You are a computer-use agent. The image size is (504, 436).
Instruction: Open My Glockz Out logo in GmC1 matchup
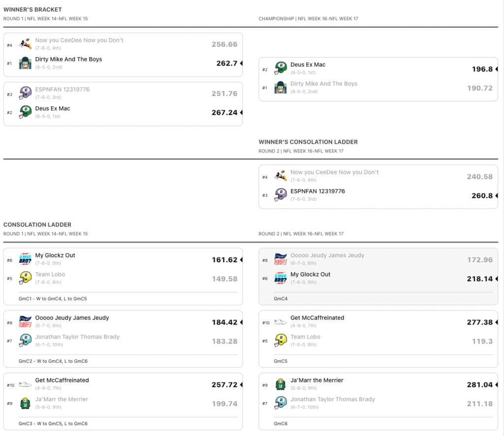click(25, 259)
